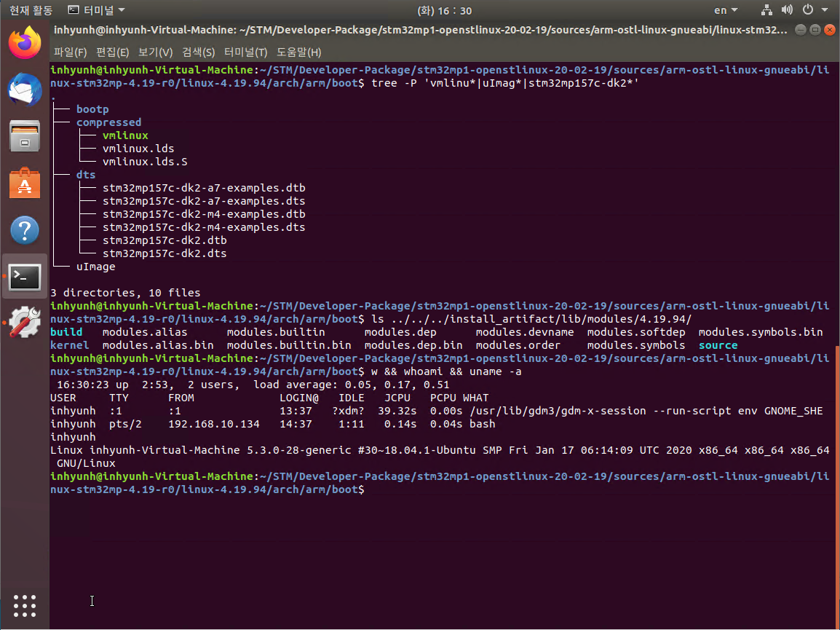Click the '5.3.0-28-generic' kernel version
Screen dimensions: 840x630
299,450
